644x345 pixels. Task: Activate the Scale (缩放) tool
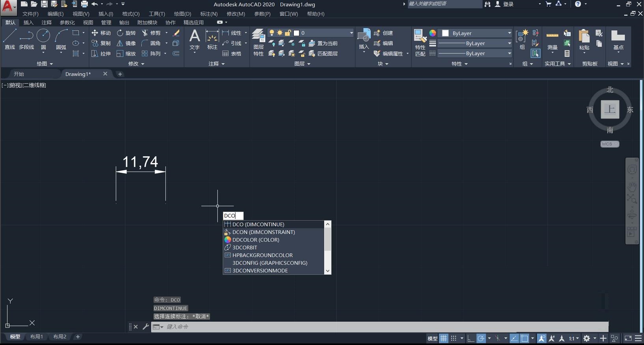point(126,54)
